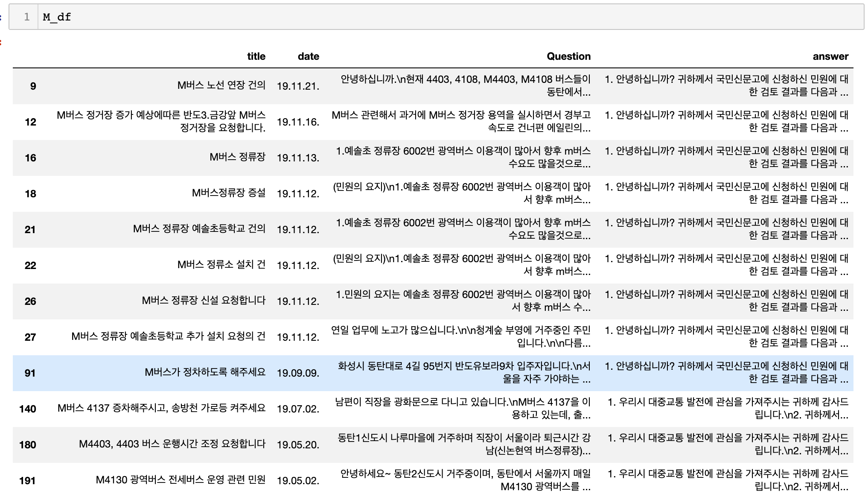Click line number 1 in code cell
This screenshot has width=868, height=503.
point(26,17)
